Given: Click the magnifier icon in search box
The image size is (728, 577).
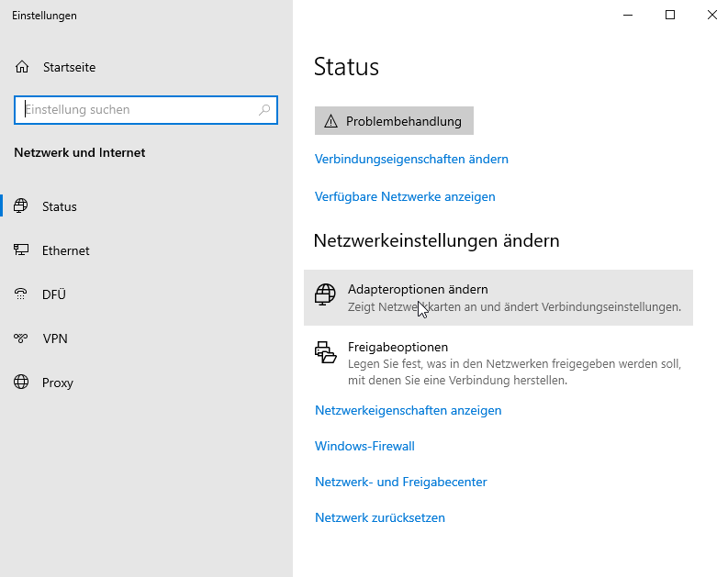Looking at the screenshot, I should [x=264, y=110].
